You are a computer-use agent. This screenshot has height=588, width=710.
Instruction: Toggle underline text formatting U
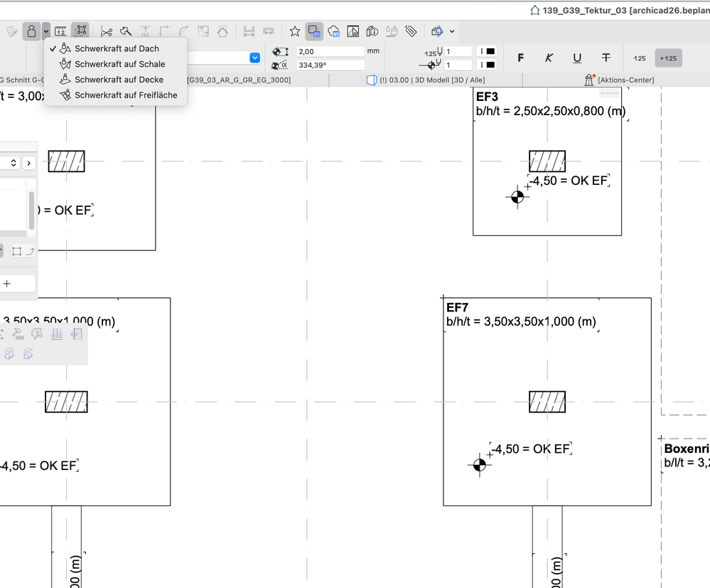tap(577, 58)
